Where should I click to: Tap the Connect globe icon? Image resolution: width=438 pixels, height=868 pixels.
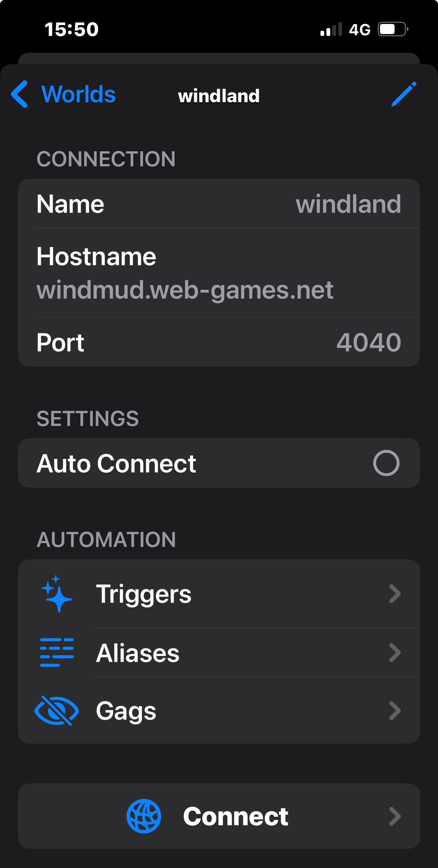tap(144, 816)
